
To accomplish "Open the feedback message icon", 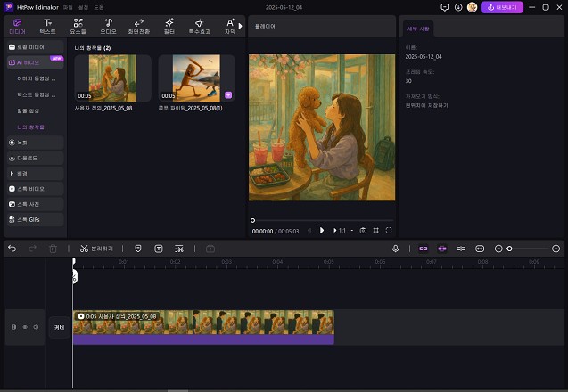I will 445,7.
